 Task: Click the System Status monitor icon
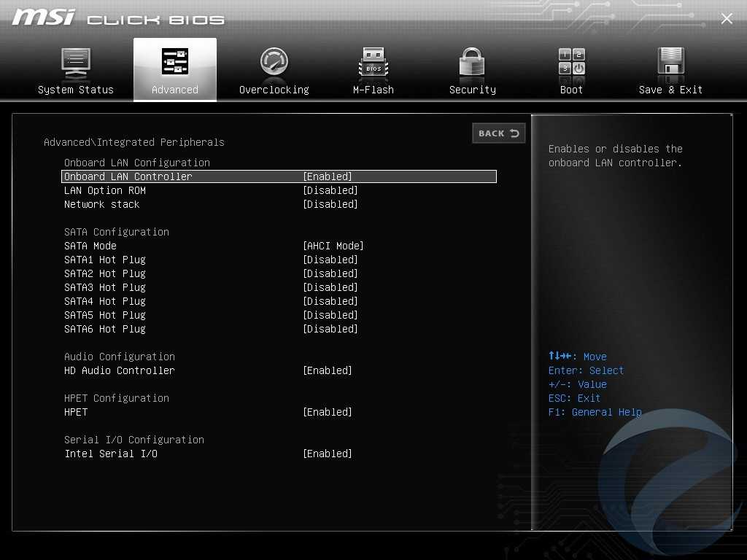click(75, 63)
